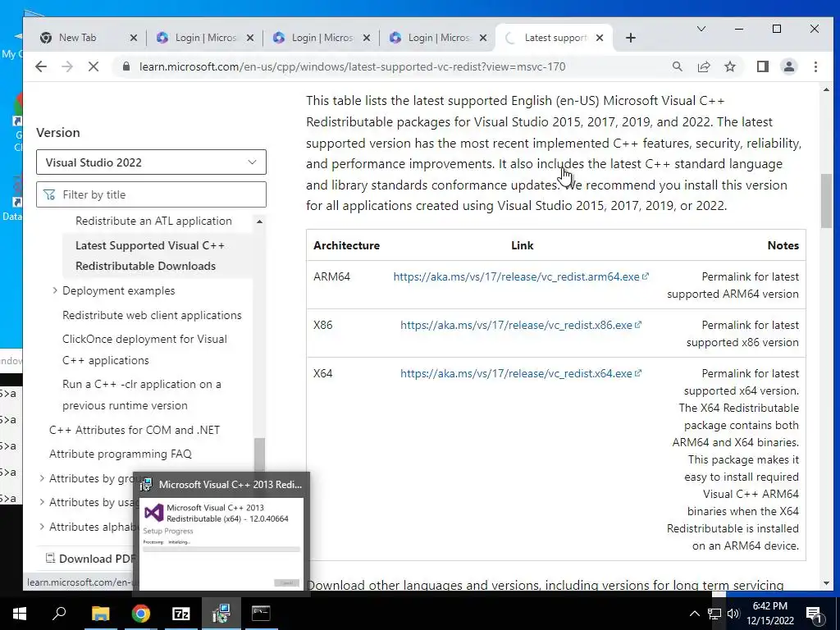The height and width of the screenshot is (630, 840).
Task: Open Latest Supported Visual C++ Redistributable Downloads
Action: (150, 256)
